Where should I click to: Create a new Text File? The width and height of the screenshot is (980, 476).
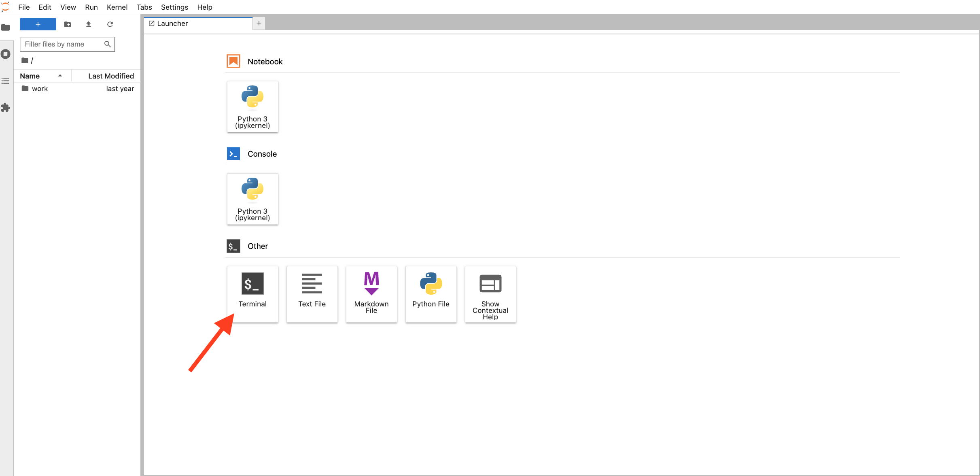(x=312, y=293)
